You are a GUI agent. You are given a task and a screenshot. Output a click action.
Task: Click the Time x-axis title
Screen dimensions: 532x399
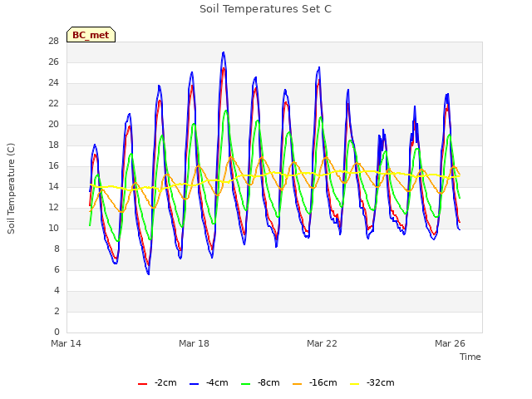(470, 357)
